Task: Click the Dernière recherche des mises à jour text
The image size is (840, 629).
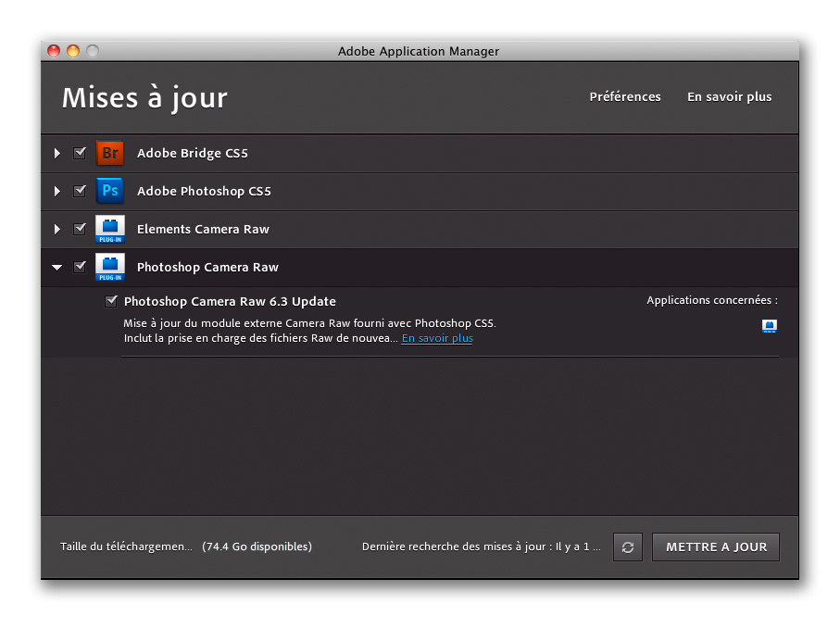Action: [x=481, y=547]
